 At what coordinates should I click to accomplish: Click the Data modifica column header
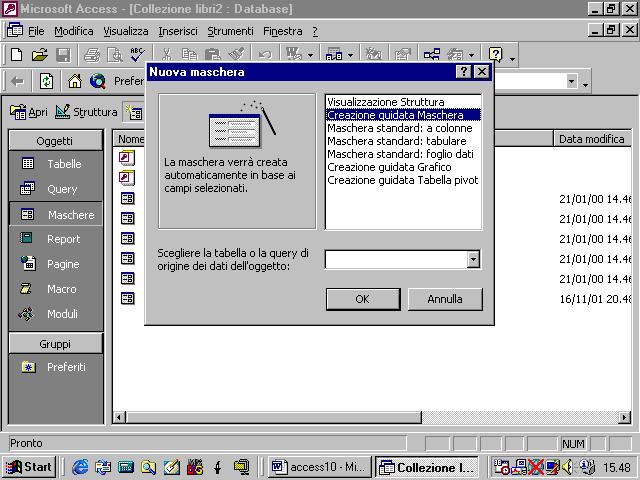click(x=592, y=139)
